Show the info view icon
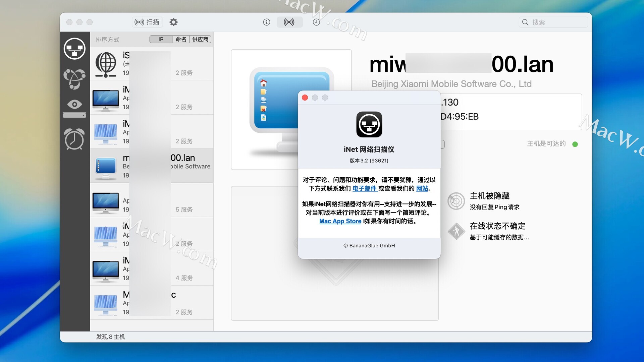This screenshot has height=362, width=644. [267, 22]
